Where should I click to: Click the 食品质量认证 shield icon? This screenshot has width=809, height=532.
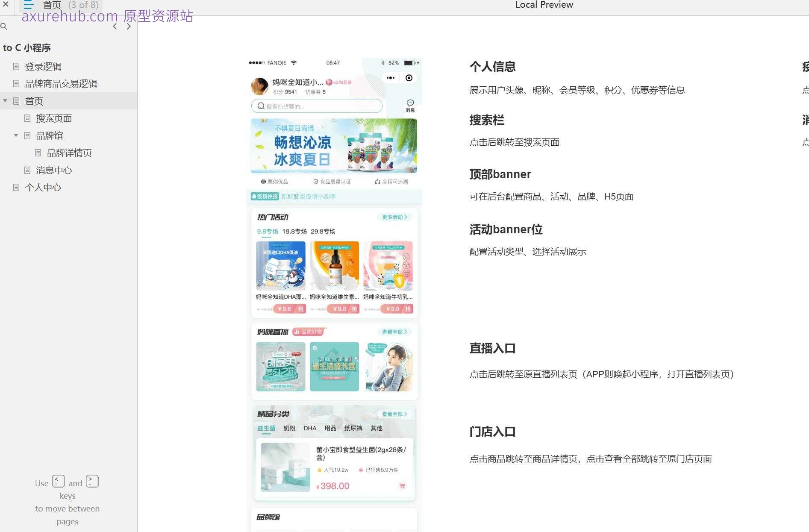(315, 181)
